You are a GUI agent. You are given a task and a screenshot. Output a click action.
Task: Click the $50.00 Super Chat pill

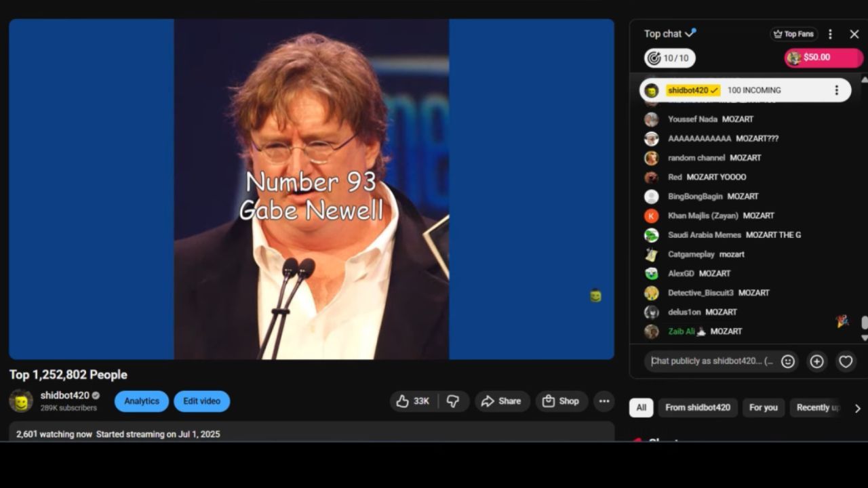[823, 58]
